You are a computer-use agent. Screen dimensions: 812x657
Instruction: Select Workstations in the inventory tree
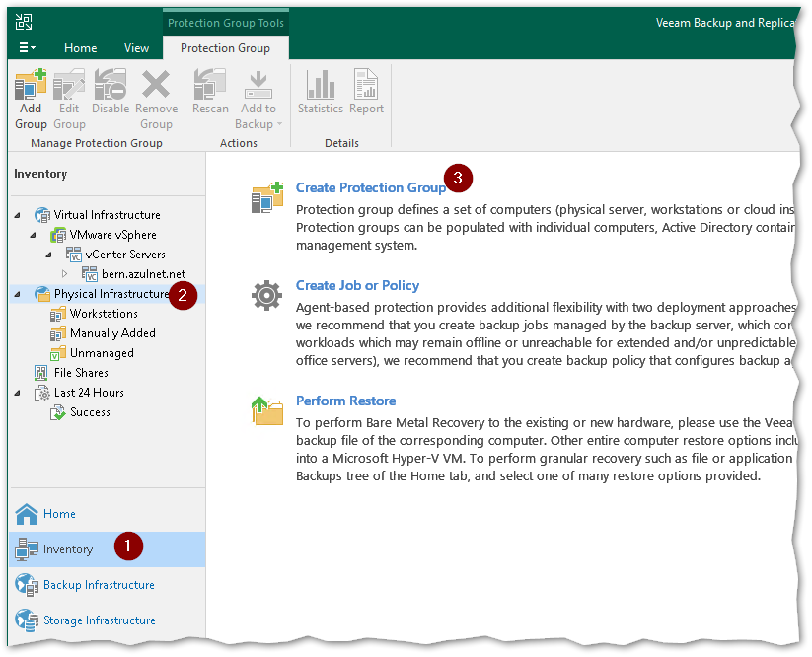[x=104, y=314]
